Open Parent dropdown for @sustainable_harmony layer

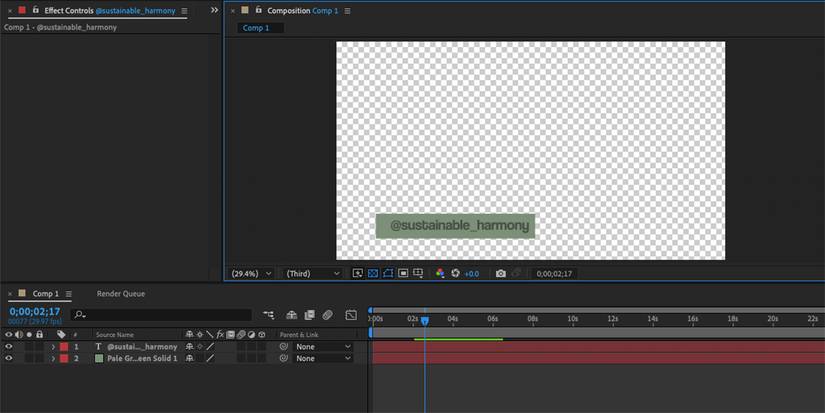point(323,347)
